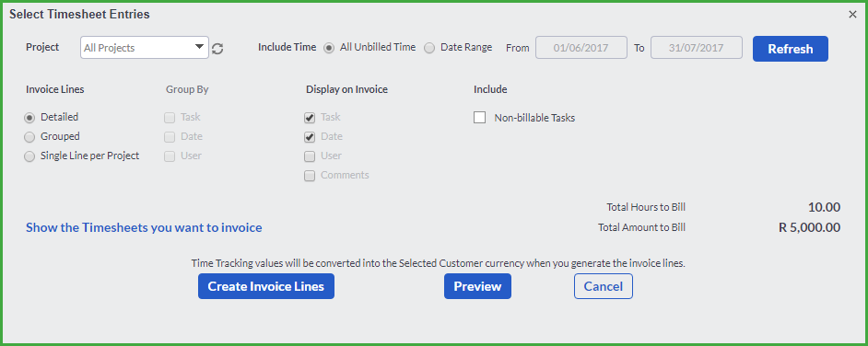The image size is (868, 346).
Task: Choose Single Line per Project
Action: (x=29, y=156)
